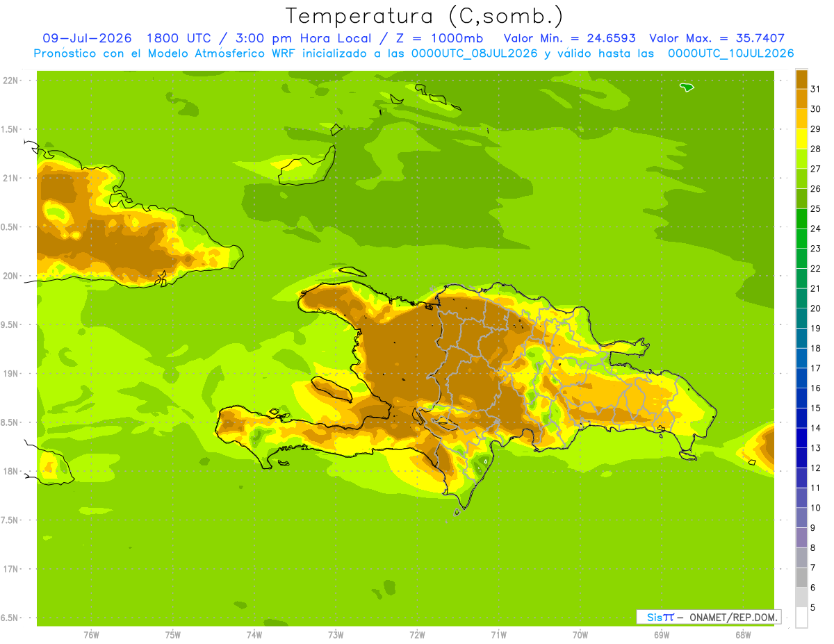
Task: Click the '70W' longitude label
Action: click(x=580, y=634)
